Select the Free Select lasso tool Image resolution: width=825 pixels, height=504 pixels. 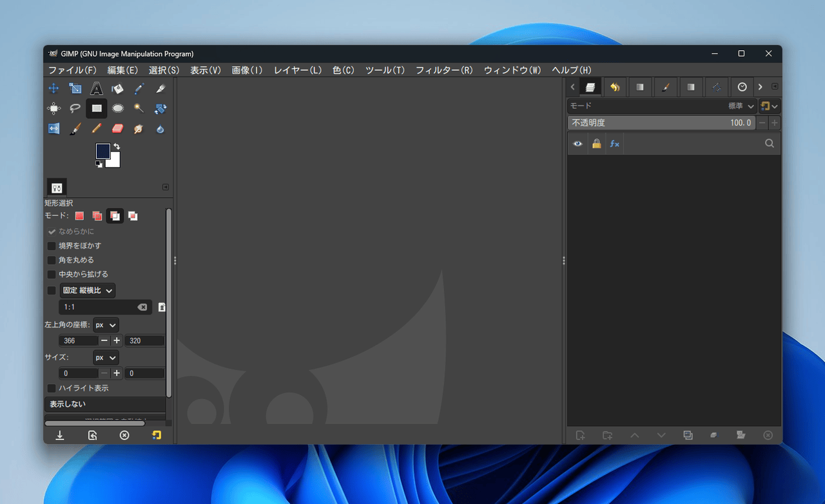(x=75, y=108)
